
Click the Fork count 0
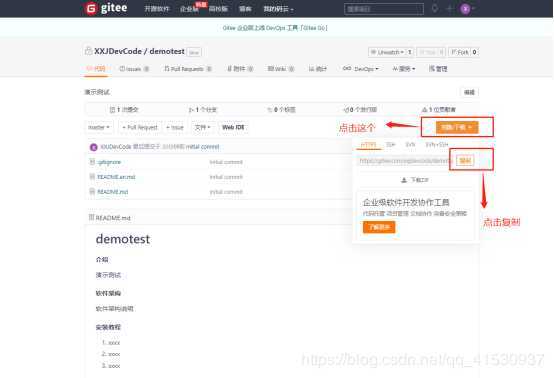[x=475, y=52]
